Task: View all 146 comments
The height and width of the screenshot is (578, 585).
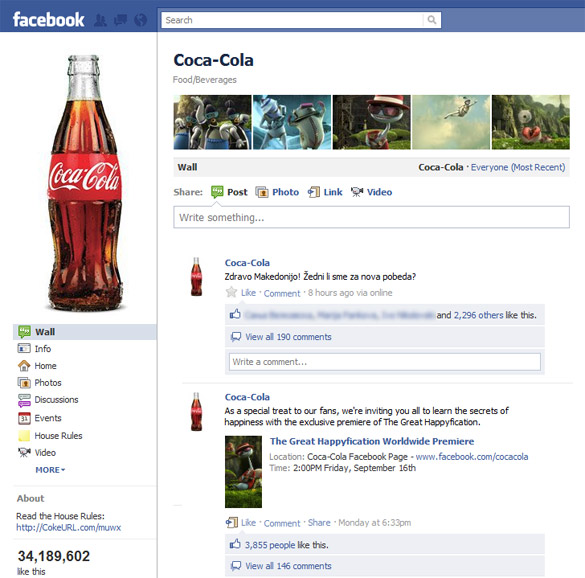Action: 288,566
